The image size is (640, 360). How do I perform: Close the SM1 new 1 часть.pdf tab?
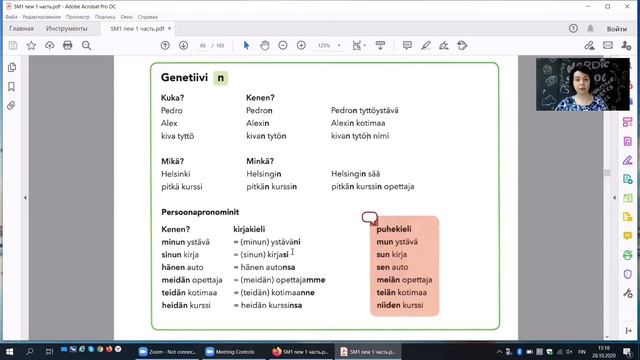point(169,28)
